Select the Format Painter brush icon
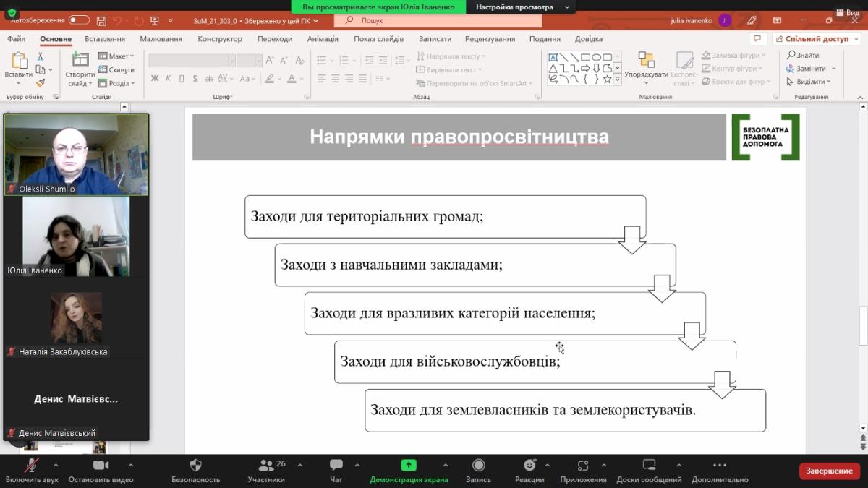This screenshot has width=868, height=488. pyautogui.click(x=41, y=82)
